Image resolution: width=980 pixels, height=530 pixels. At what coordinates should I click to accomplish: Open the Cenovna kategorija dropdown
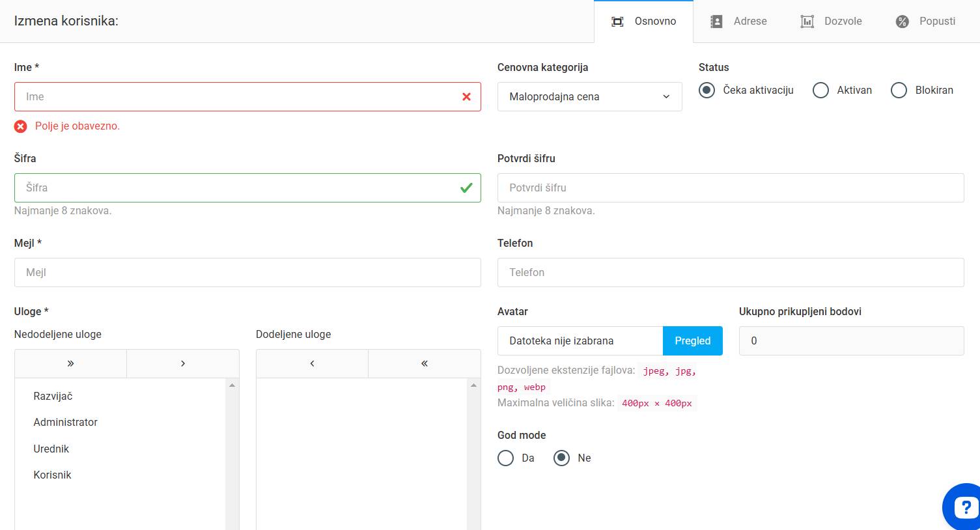589,96
